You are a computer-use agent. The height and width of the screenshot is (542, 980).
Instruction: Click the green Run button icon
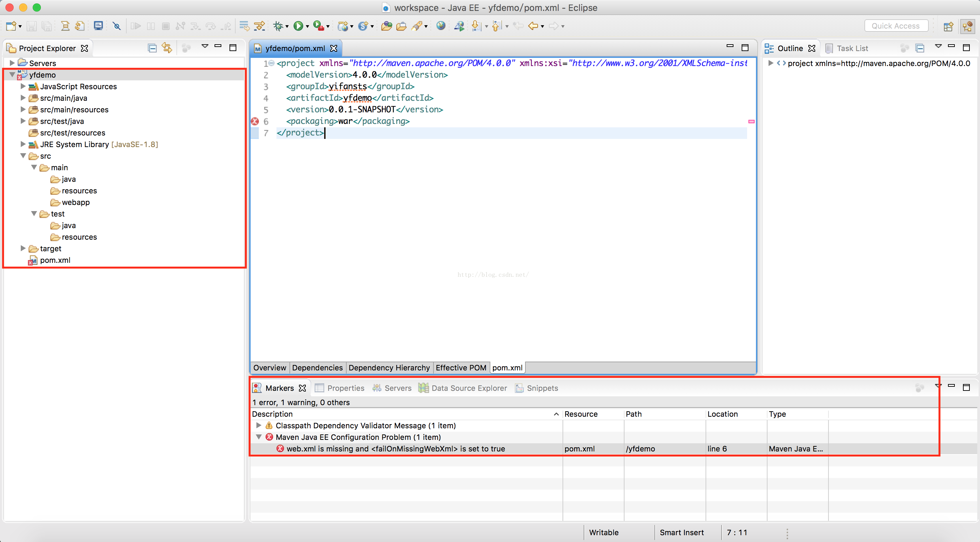point(298,26)
